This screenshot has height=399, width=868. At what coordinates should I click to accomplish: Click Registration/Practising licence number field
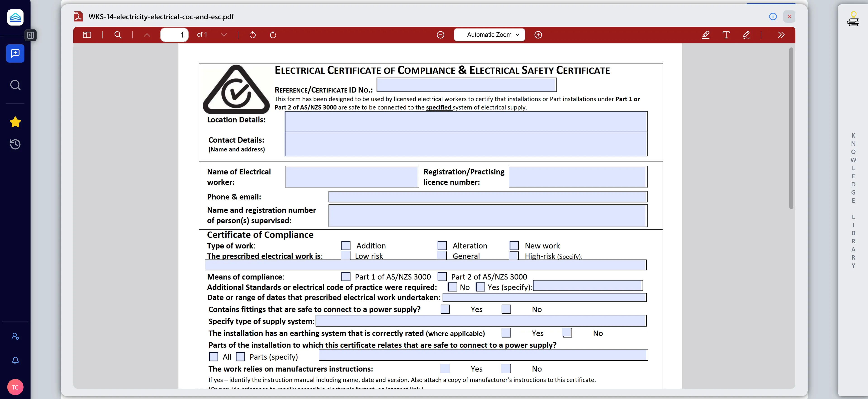pos(578,176)
